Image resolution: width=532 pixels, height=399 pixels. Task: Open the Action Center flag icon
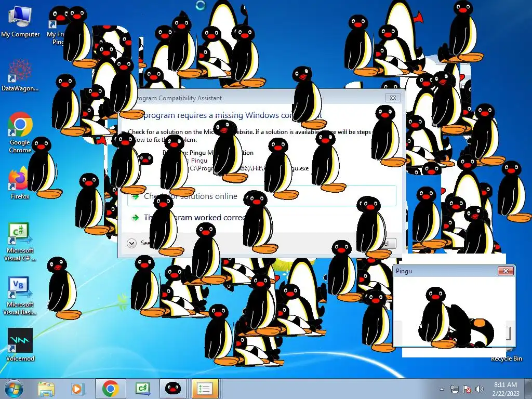pyautogui.click(x=467, y=389)
